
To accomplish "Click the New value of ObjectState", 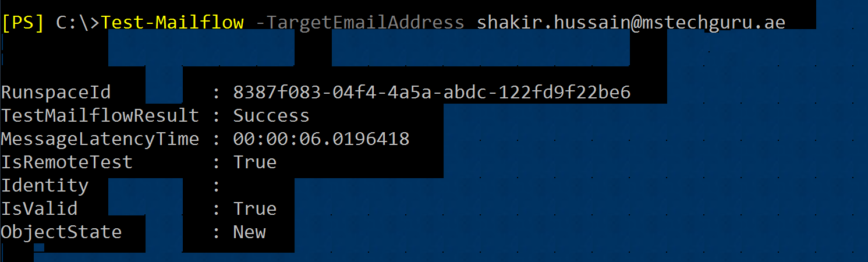I will pyautogui.click(x=250, y=232).
